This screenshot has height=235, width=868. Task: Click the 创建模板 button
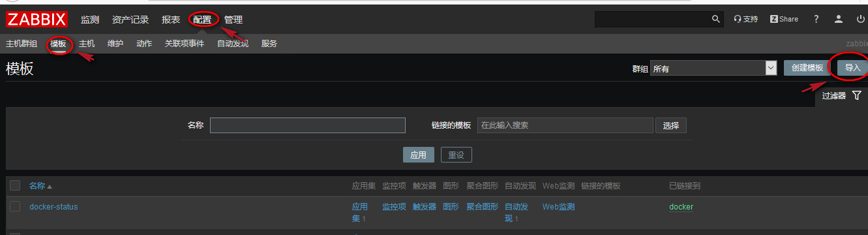coord(807,68)
